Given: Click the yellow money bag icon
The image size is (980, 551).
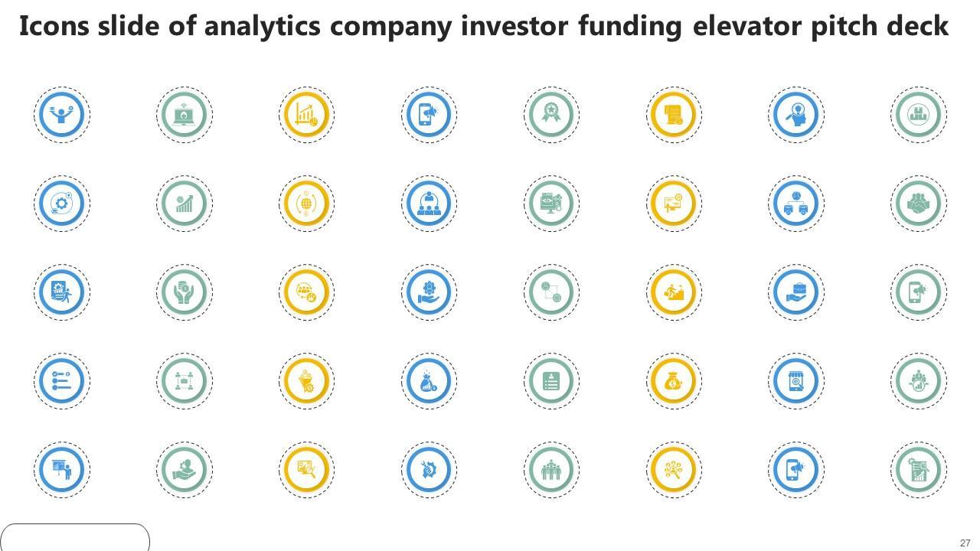Looking at the screenshot, I should [674, 380].
